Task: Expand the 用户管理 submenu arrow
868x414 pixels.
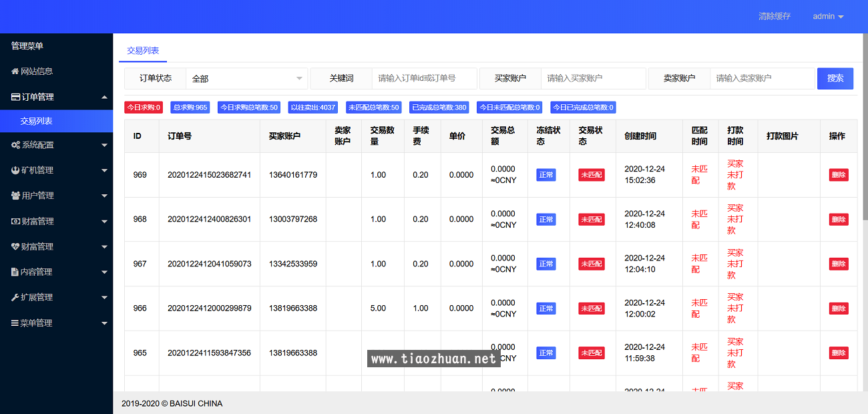Action: coord(104,196)
